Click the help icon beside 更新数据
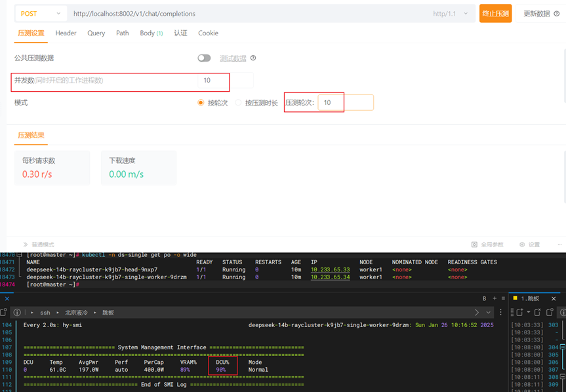The height and width of the screenshot is (392, 566). pos(557,14)
